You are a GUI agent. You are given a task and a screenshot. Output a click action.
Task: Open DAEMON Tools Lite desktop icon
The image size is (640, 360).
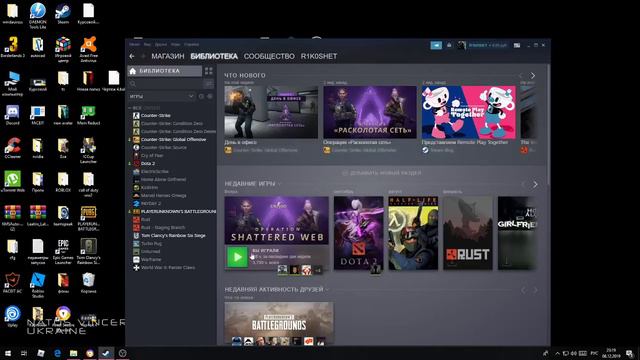(38, 16)
